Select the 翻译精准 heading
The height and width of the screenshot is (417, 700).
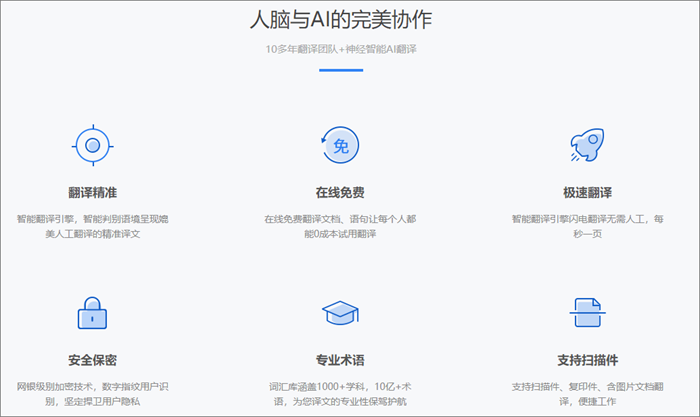(93, 192)
